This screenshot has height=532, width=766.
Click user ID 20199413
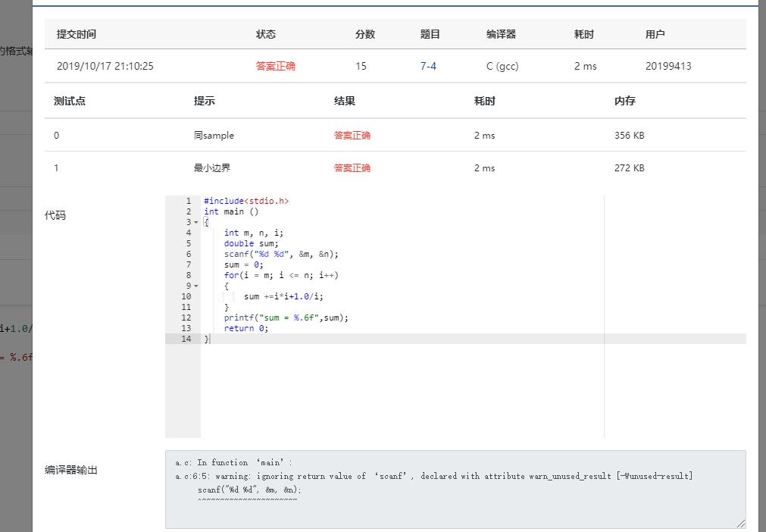point(668,66)
